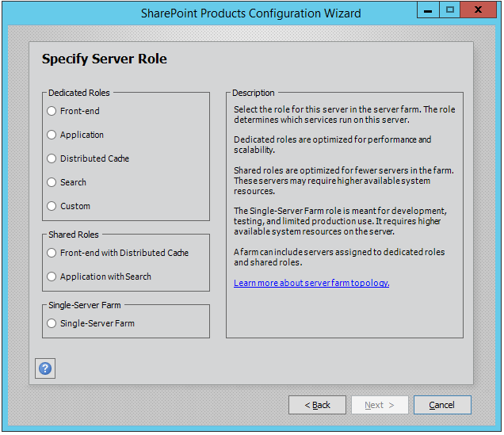Choose Application with Search shared role
The image size is (504, 435).
(52, 277)
